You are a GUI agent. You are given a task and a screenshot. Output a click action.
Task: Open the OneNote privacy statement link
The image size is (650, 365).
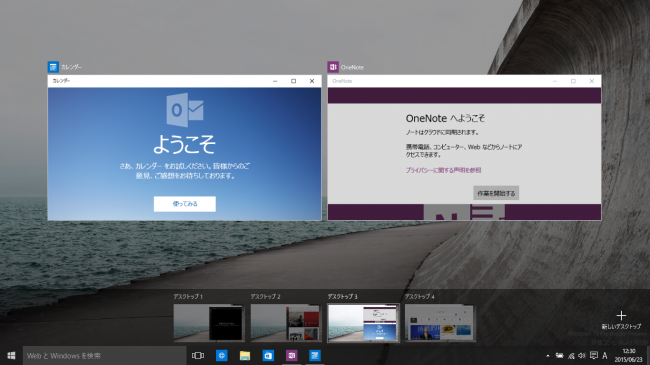[x=443, y=170]
